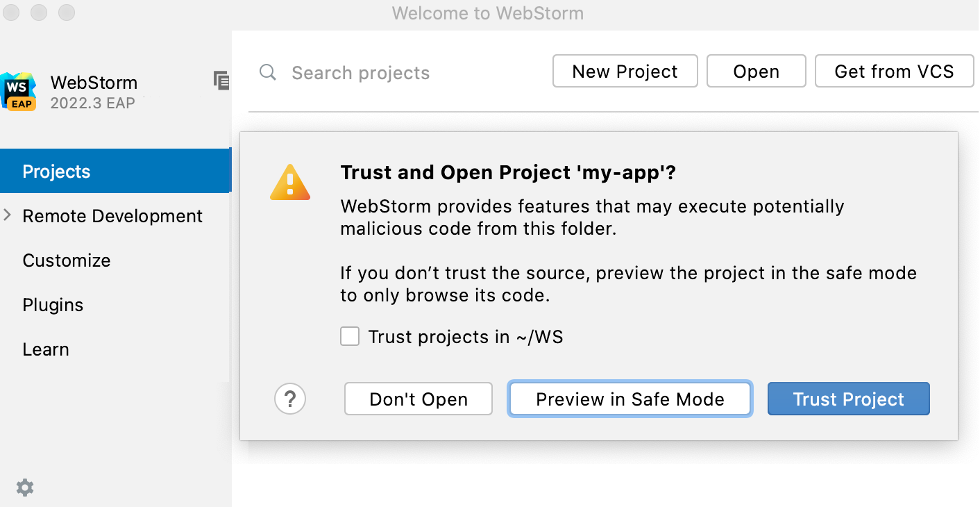980x507 pixels.
Task: Click the warning triangle in the trust dialog
Action: [290, 181]
